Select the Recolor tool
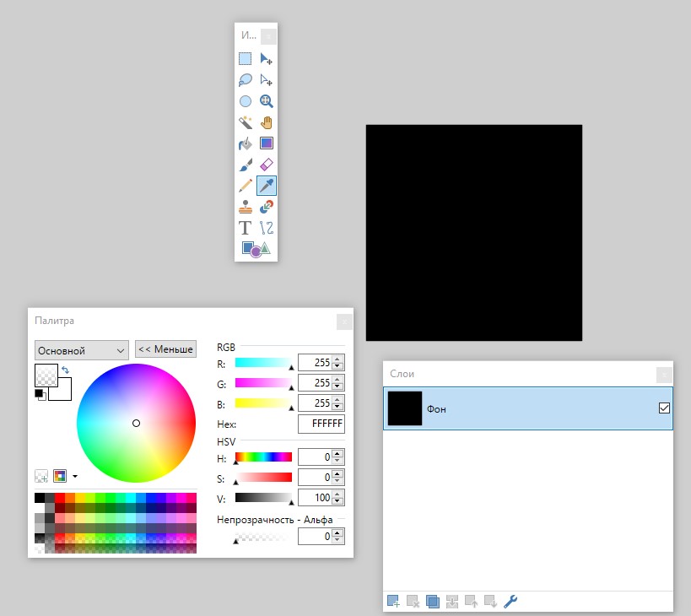Screen dimensions: 691x616 (x=266, y=207)
